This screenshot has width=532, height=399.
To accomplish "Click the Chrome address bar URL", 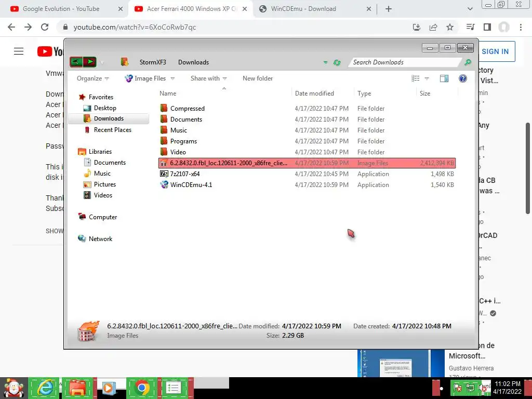I will coord(135,27).
